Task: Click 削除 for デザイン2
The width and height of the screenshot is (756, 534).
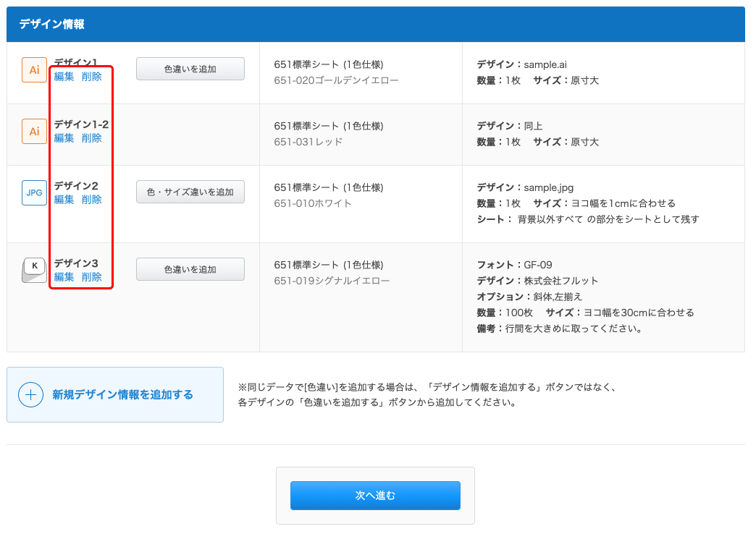Action: [92, 200]
